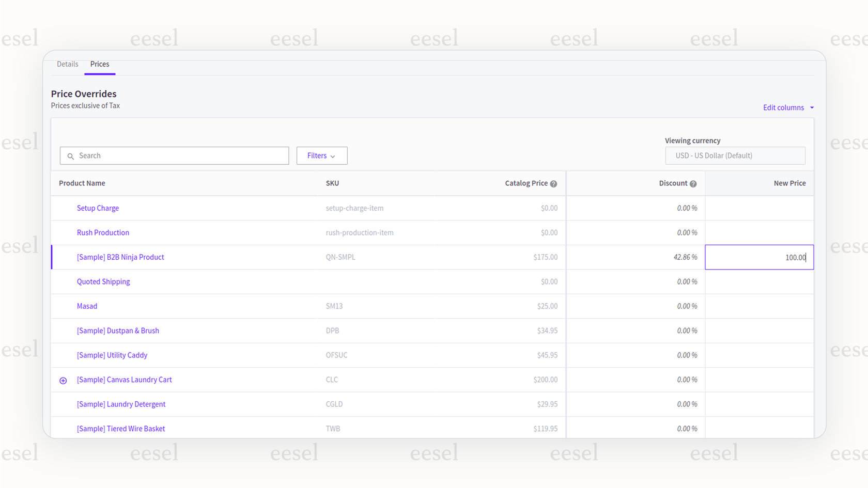
Task: Select the Prices tab
Action: point(100,64)
